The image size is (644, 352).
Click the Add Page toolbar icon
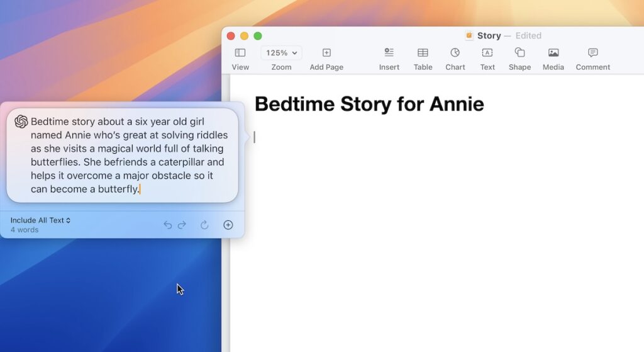(326, 53)
